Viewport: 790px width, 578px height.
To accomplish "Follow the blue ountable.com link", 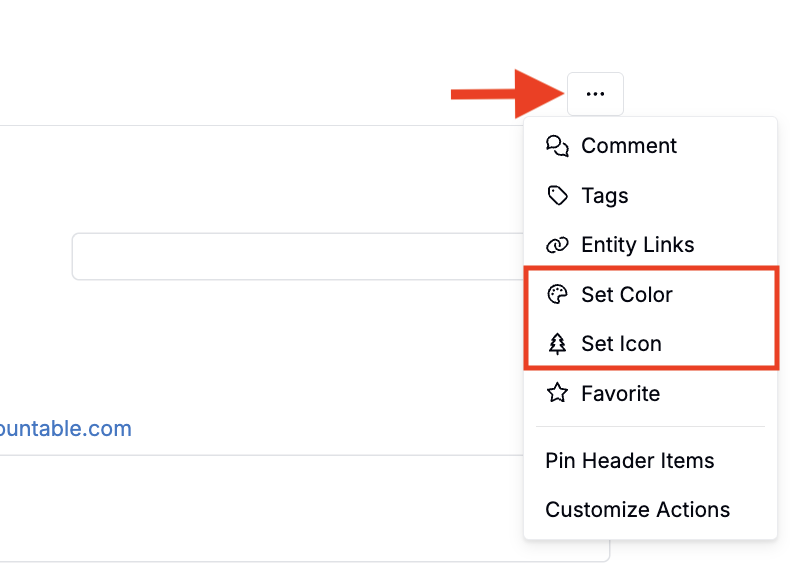I will 66,429.
